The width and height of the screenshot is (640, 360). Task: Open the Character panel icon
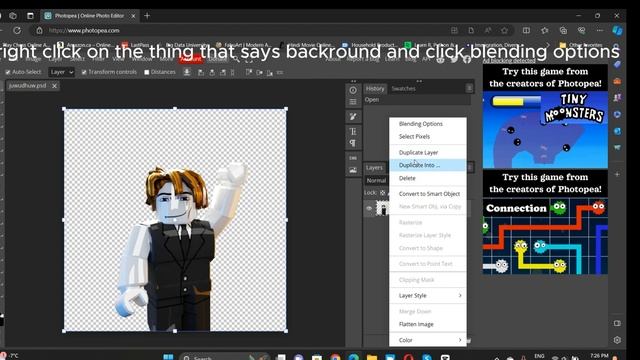tap(353, 131)
